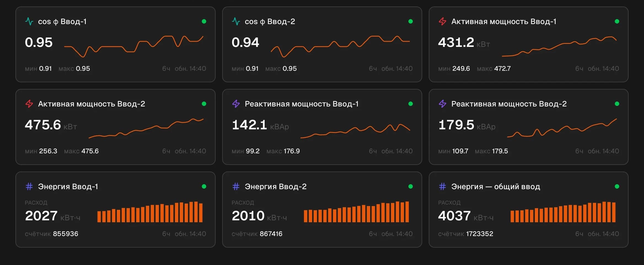Select the value 475.6 кВт
This screenshot has width=644, height=265.
click(51, 125)
